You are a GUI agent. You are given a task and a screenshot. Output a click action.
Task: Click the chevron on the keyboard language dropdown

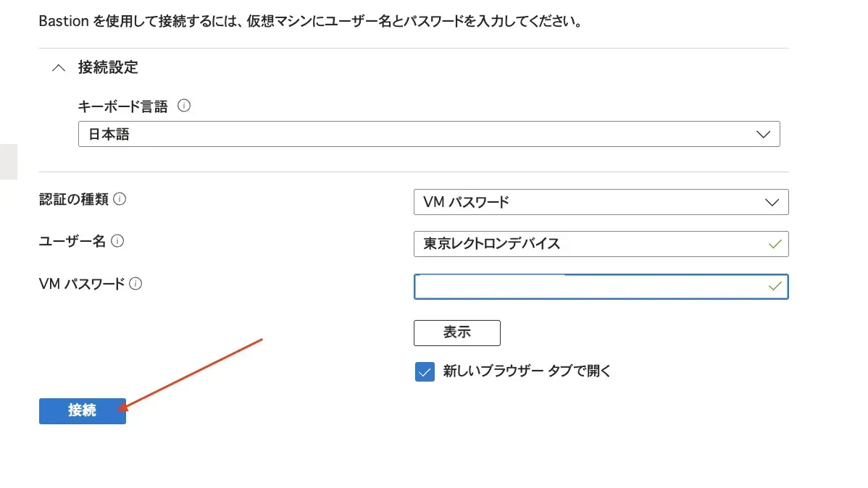point(763,134)
